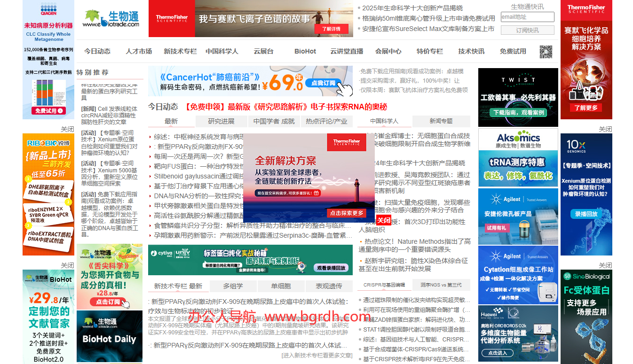
Task: Click 点我订阅 on the CancerHot banner
Action: [x=324, y=83]
